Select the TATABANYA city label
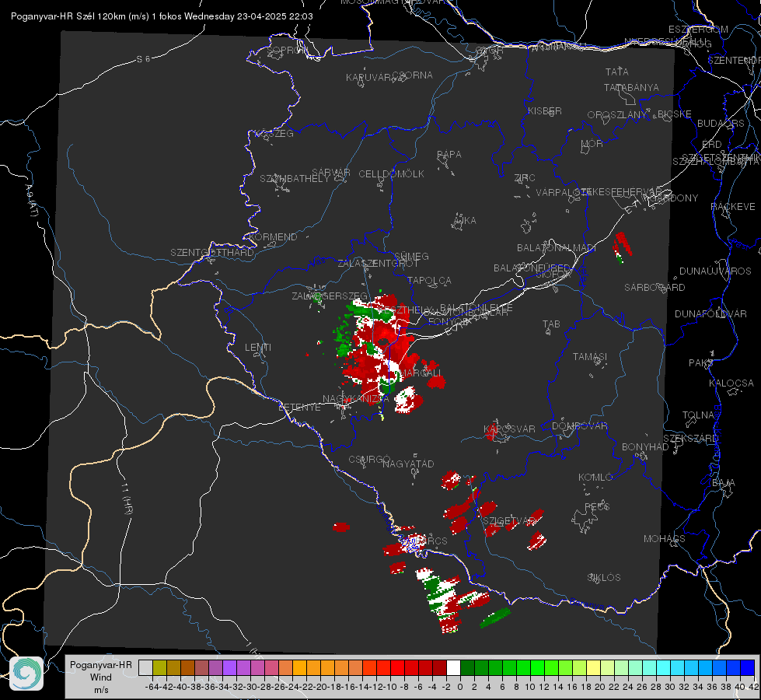761x700 pixels. (x=631, y=87)
